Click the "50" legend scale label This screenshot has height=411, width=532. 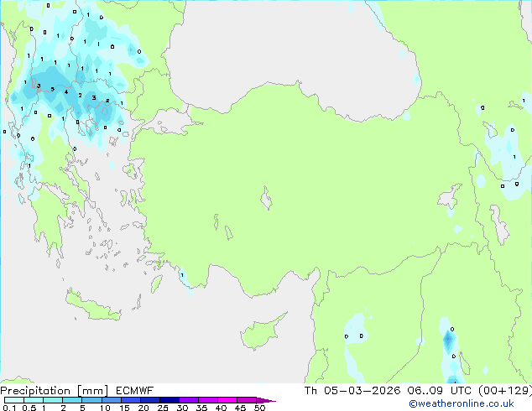[x=260, y=408]
